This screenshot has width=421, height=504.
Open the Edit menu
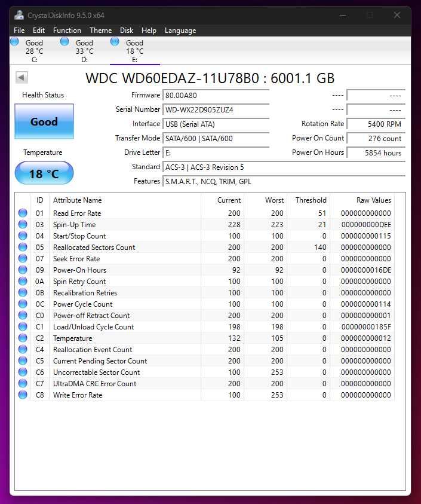point(39,30)
